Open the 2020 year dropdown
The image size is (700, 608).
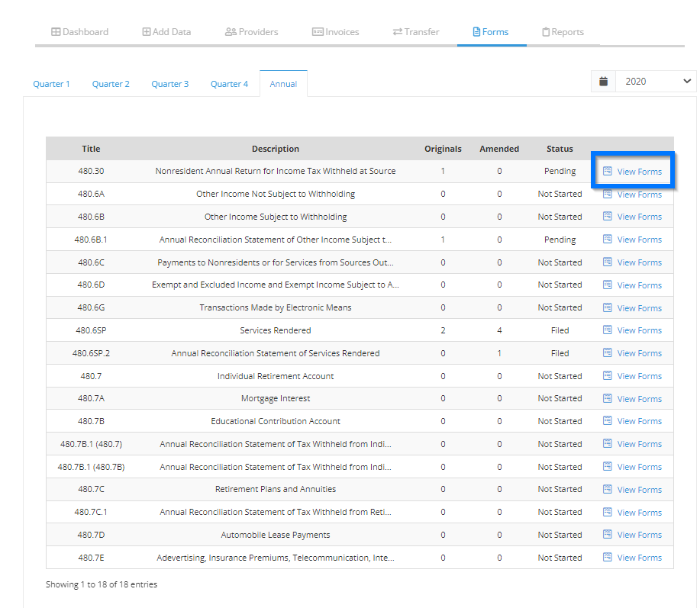click(x=656, y=81)
